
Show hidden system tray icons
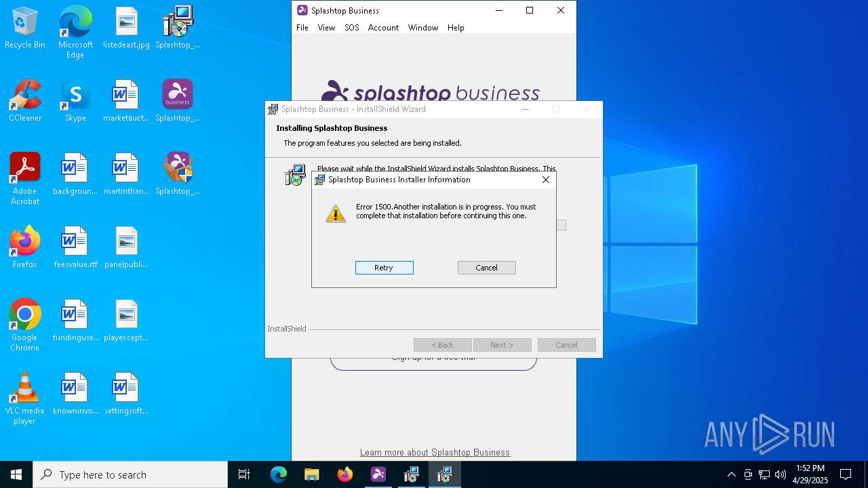731,474
